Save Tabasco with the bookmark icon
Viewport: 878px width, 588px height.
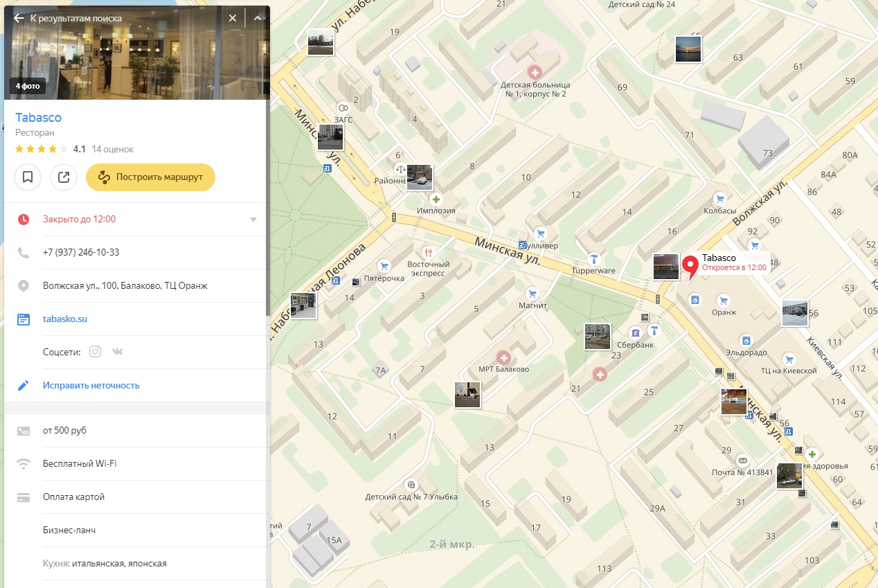click(28, 177)
